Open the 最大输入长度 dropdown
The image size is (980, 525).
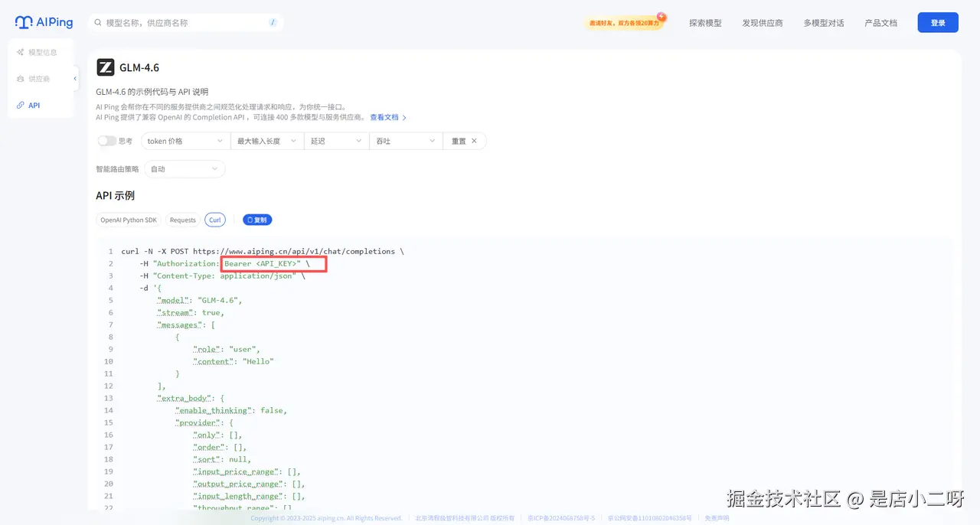pos(268,141)
